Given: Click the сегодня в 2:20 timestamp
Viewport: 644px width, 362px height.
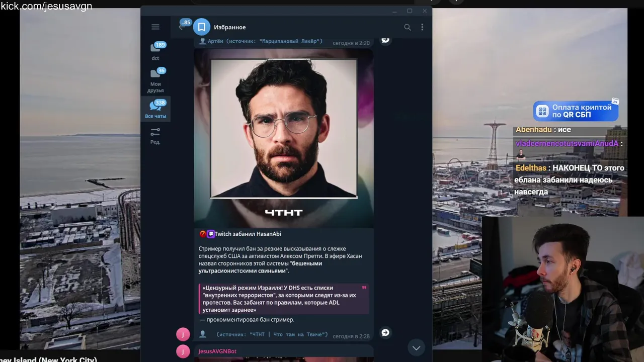Looking at the screenshot, I should 351,43.
